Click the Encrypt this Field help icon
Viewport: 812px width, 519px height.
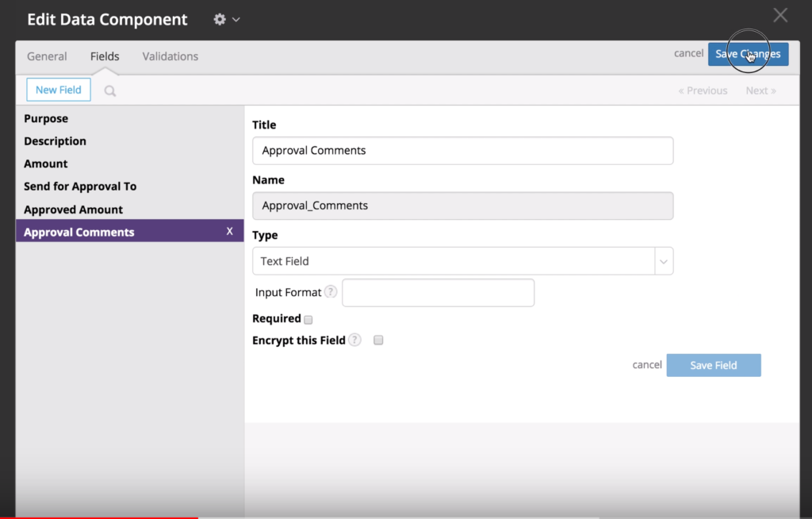click(x=354, y=340)
